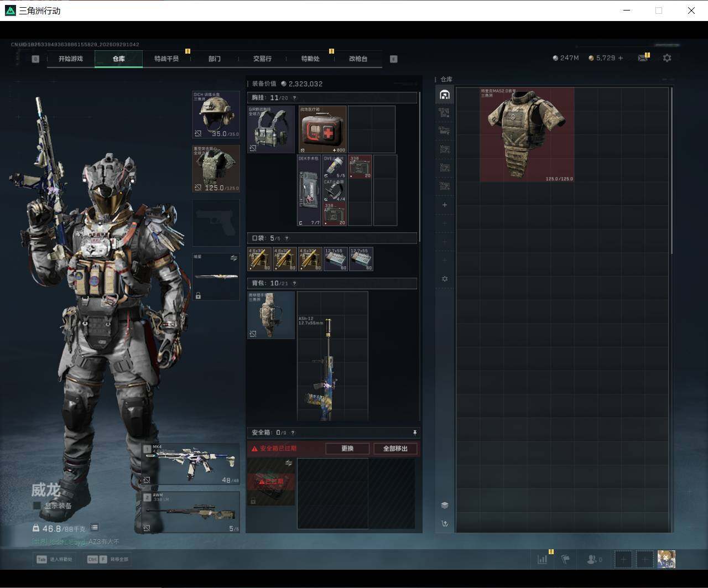Click the anchor icon at the warehouse sidebar bottom
This screenshot has height=588, width=708.
point(444,523)
